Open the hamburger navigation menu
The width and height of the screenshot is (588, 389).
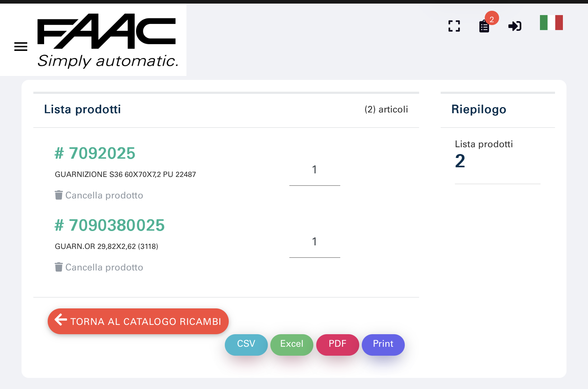tap(21, 47)
